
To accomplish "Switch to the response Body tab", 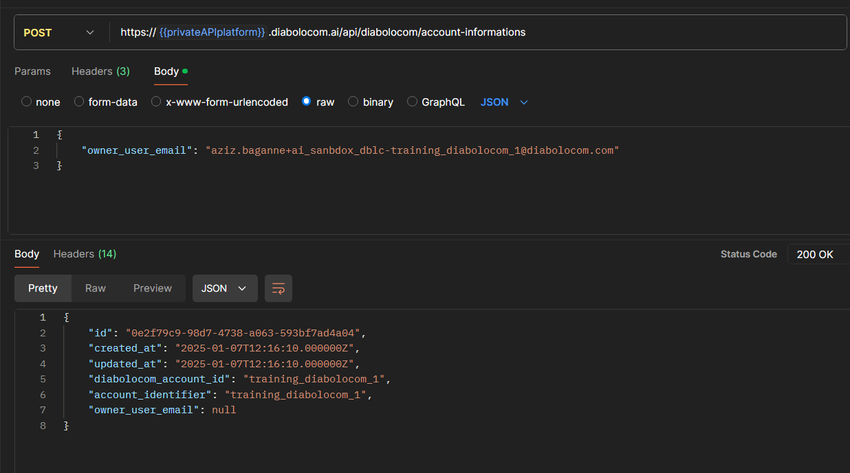I will 27,254.
